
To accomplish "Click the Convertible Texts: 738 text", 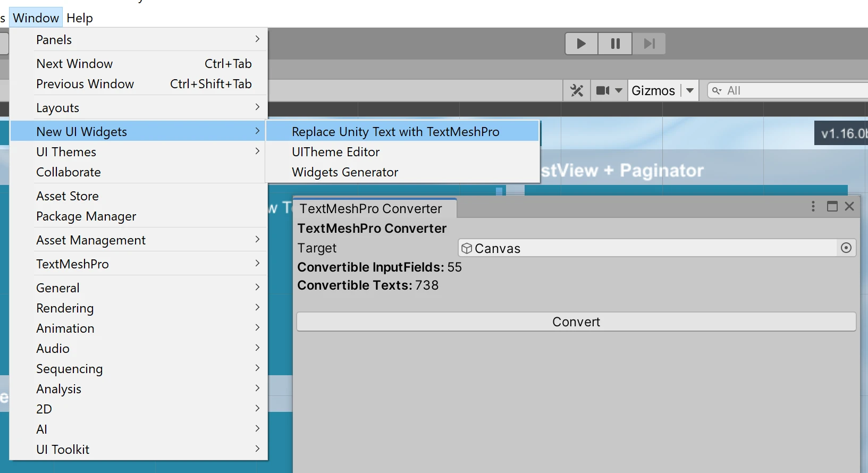I will [x=368, y=285].
